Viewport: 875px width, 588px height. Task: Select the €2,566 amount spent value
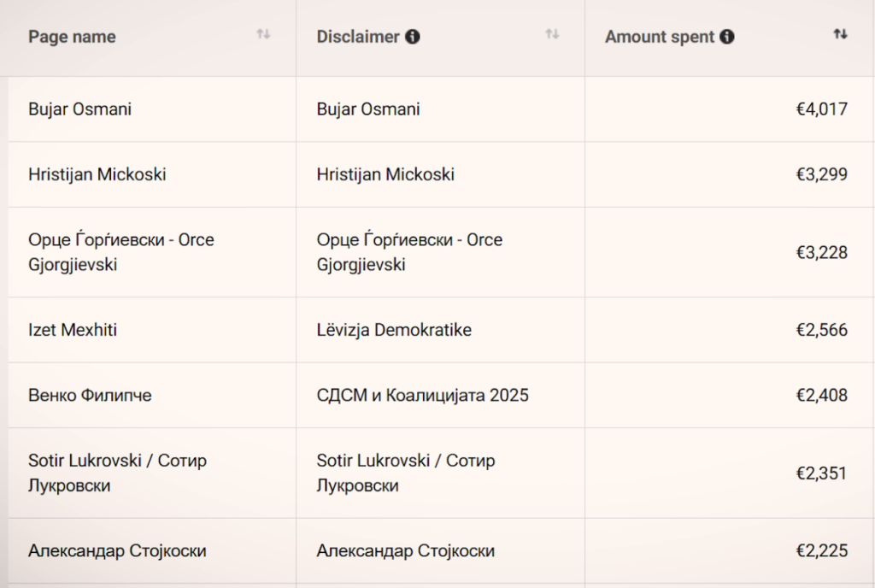point(821,330)
